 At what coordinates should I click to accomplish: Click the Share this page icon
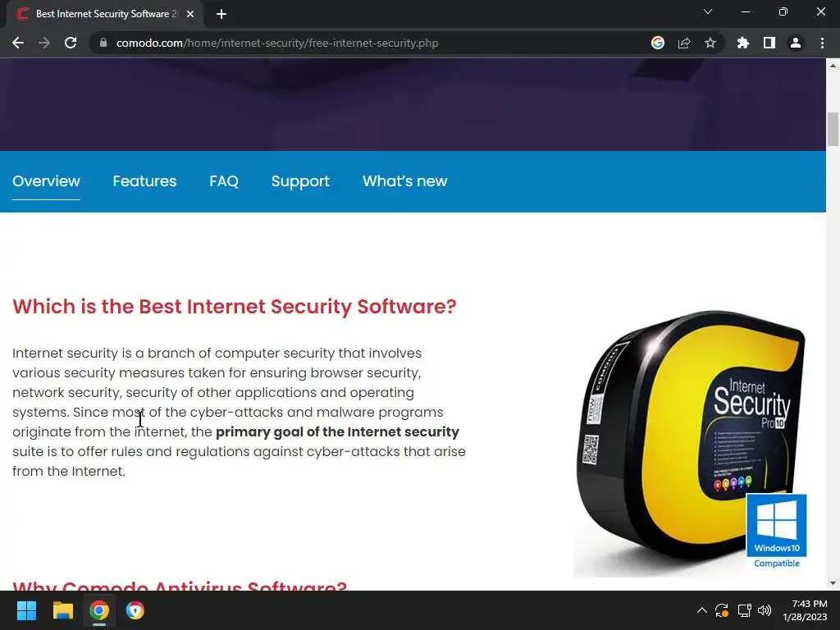684,43
